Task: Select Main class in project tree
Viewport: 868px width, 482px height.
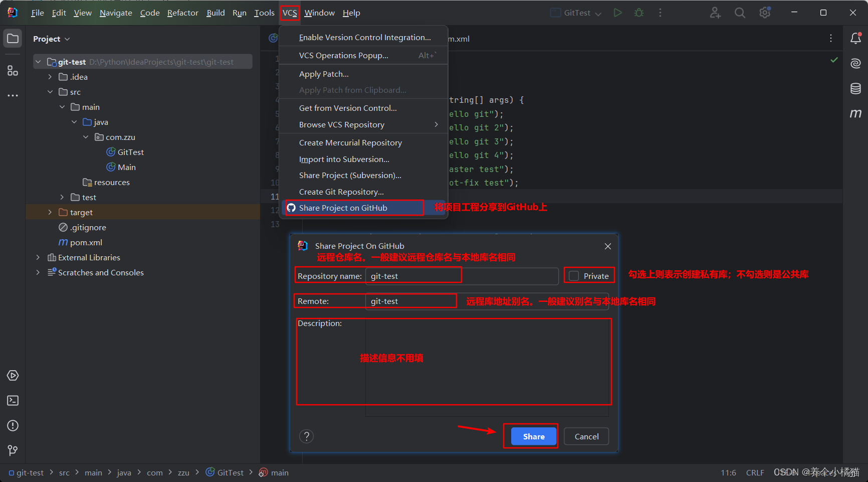Action: pyautogui.click(x=121, y=167)
